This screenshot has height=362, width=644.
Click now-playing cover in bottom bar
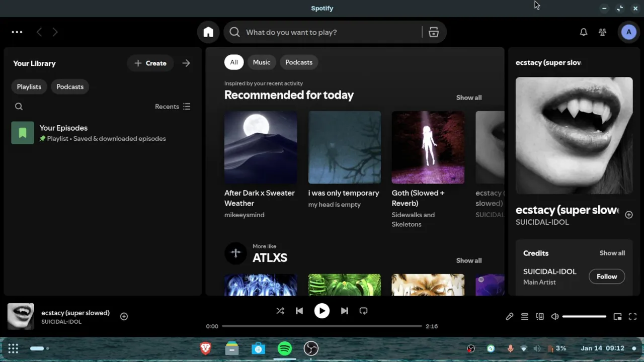click(x=21, y=316)
